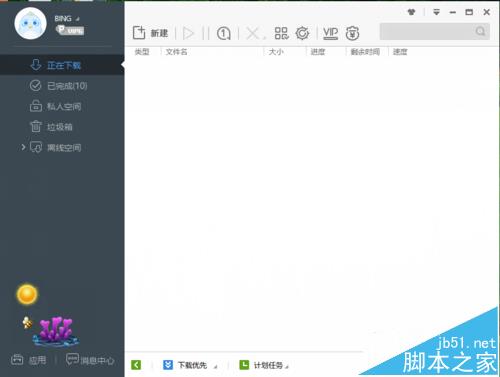Screen dimensions: 500x377
Task: Close the download manager window
Action: pyautogui.click(x=487, y=12)
